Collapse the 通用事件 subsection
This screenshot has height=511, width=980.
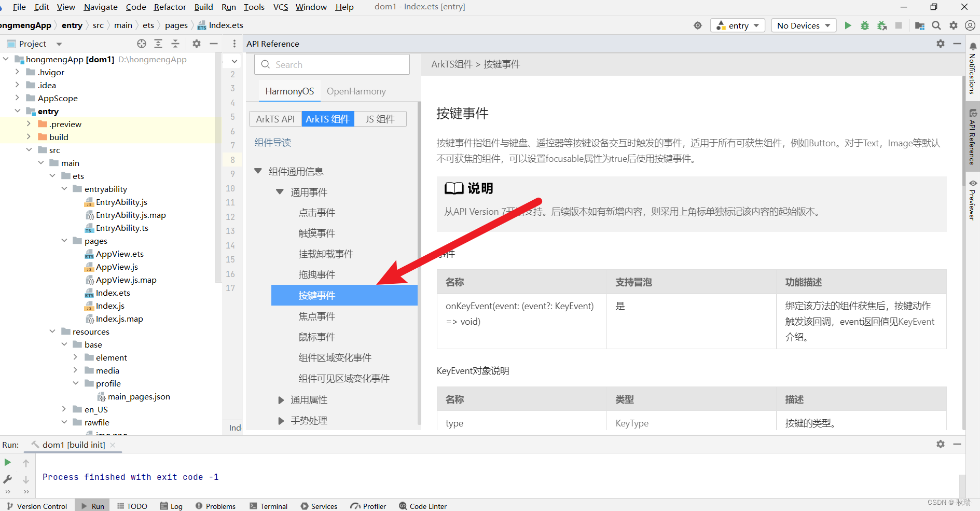tap(280, 191)
